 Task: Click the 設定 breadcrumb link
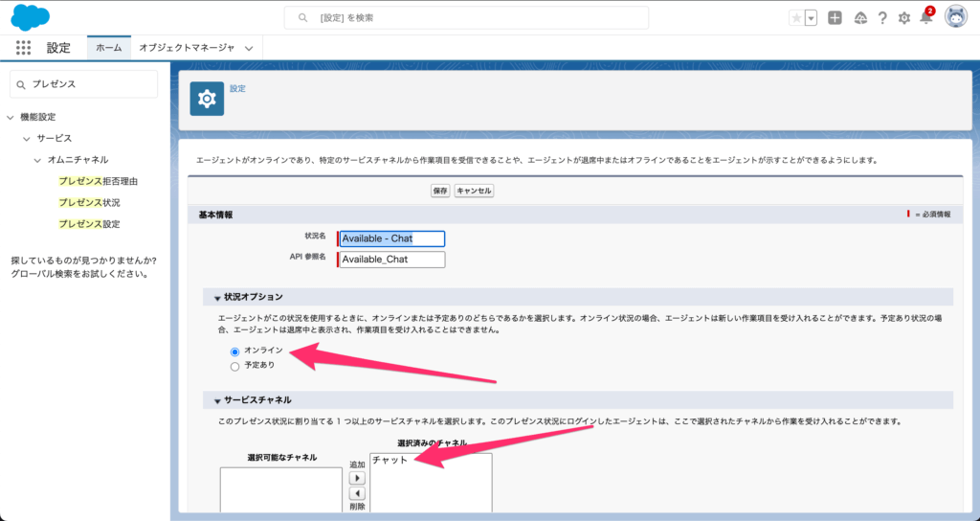(237, 89)
